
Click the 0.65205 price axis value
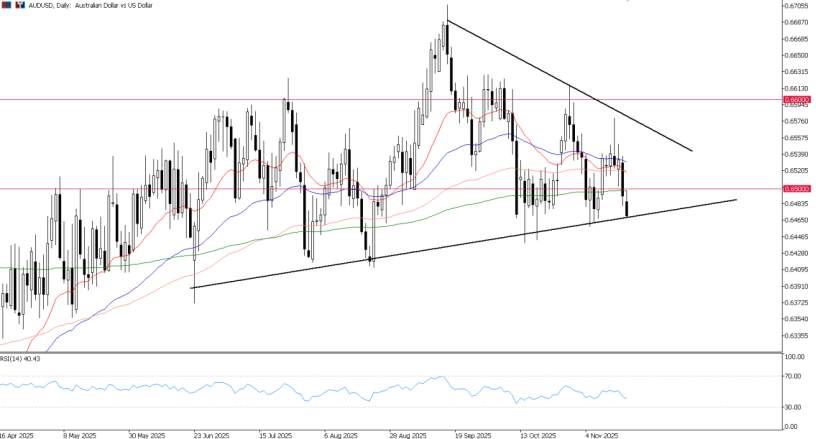[x=797, y=171]
